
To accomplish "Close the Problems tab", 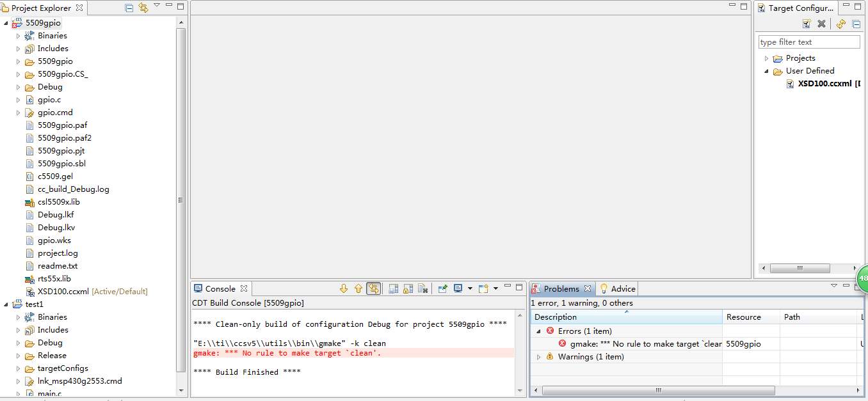I will (587, 288).
